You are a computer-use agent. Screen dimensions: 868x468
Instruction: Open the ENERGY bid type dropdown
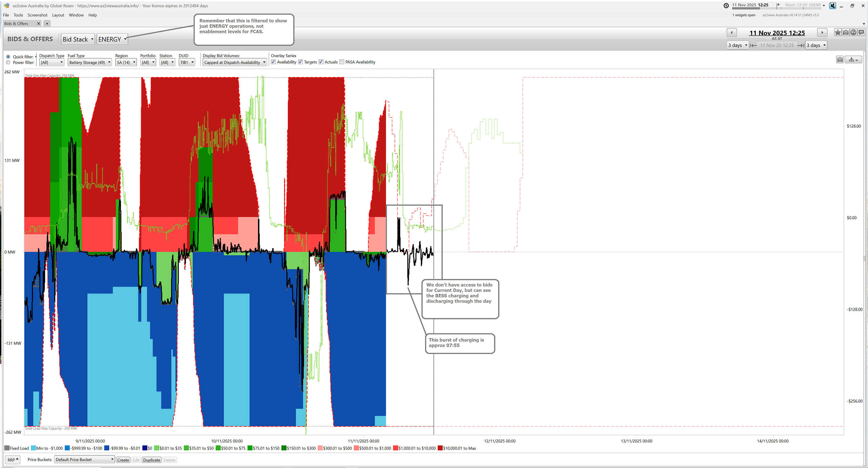pyautogui.click(x=112, y=39)
